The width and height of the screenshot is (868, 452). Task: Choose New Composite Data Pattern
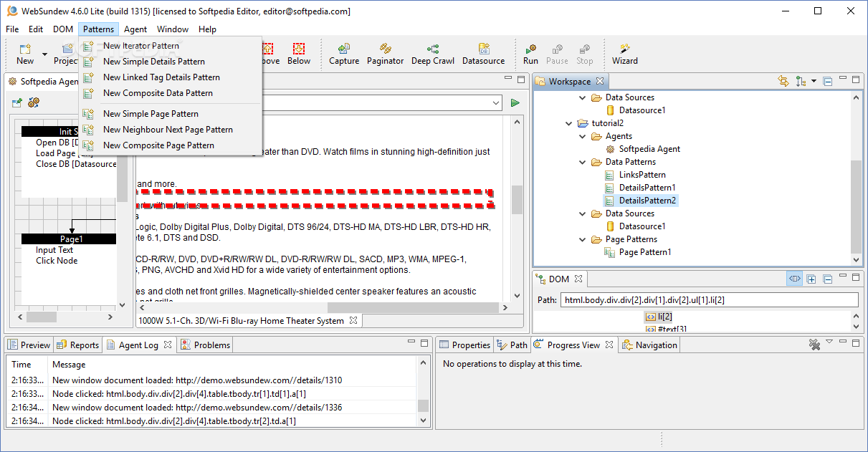click(x=158, y=93)
